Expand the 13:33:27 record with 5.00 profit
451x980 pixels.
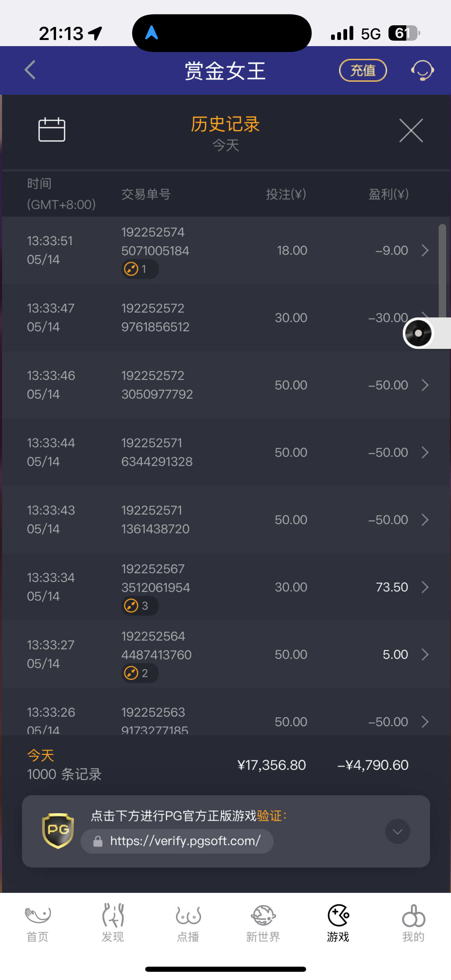click(x=425, y=654)
